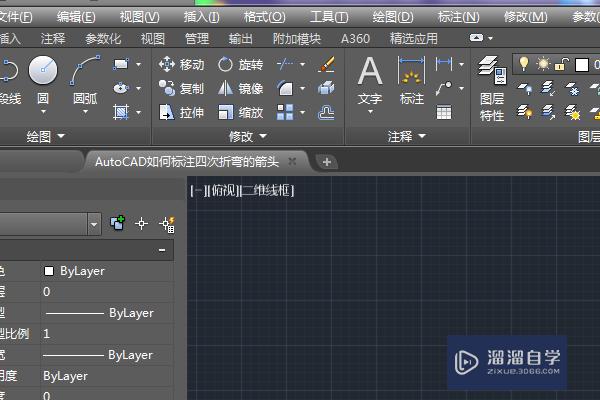Click the Mirror (镜像) tool
The width and height of the screenshot is (600, 400).
click(x=240, y=88)
